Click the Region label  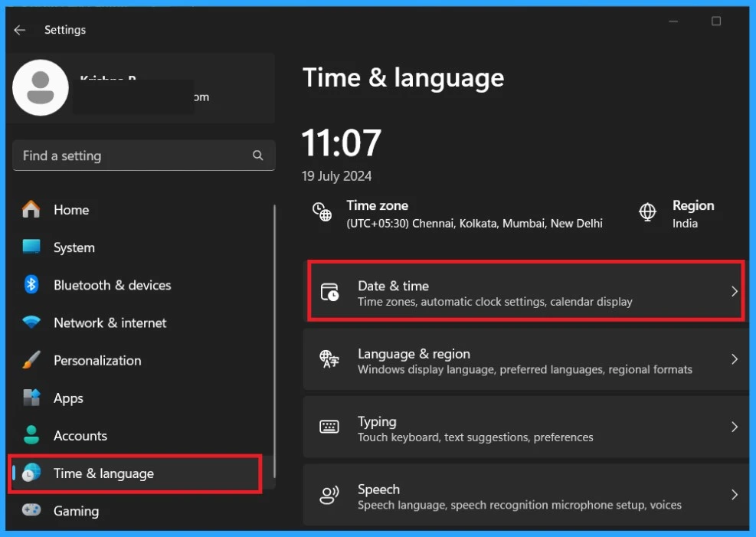click(x=693, y=205)
